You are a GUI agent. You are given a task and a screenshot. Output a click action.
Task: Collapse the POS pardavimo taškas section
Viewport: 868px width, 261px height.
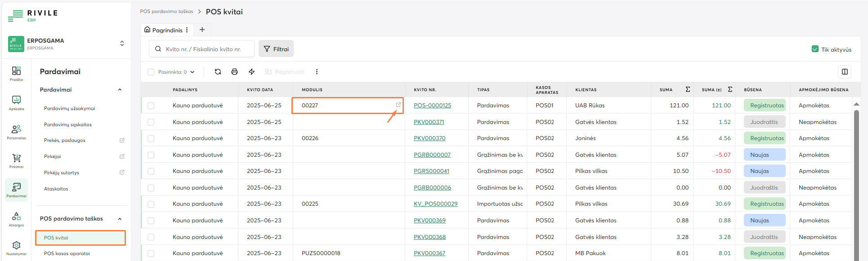(120, 219)
